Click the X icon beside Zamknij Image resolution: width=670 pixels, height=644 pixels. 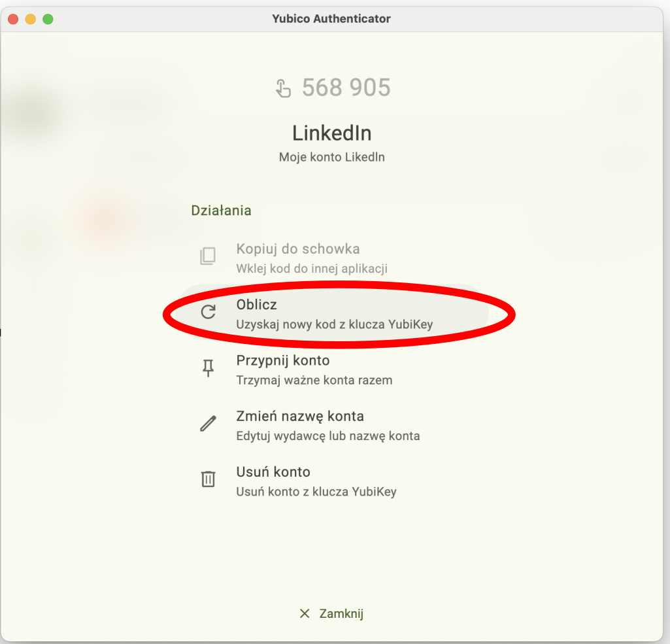pyautogui.click(x=305, y=613)
